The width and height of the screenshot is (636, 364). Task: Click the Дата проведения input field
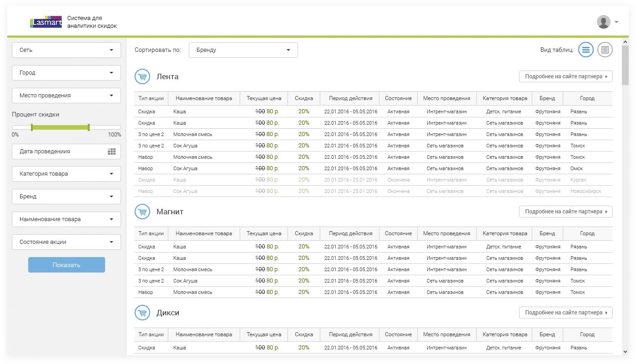pos(66,152)
